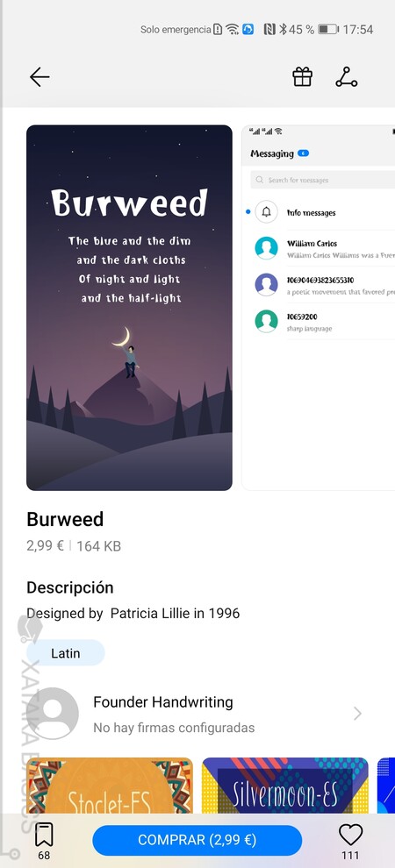Image resolution: width=395 pixels, height=868 pixels.
Task: Go back using the arrow icon
Action: 39,77
